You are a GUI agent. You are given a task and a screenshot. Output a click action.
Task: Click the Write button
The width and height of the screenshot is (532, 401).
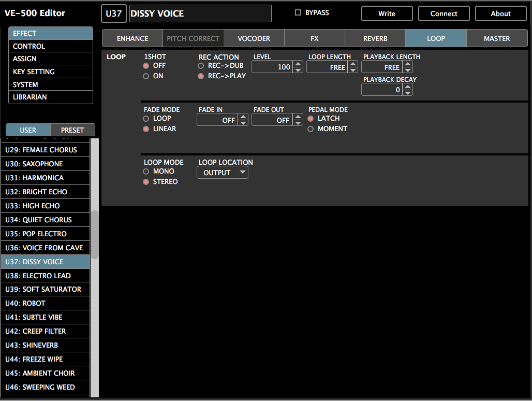coord(387,13)
